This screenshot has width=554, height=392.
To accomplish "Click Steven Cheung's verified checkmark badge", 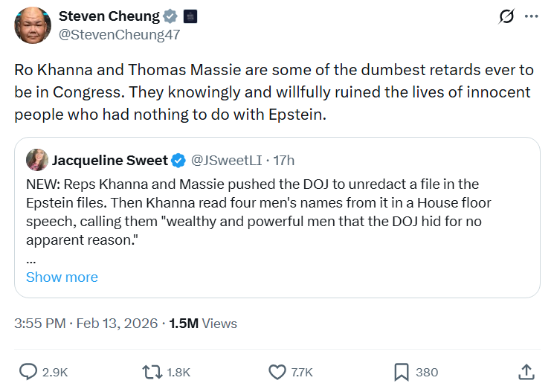I will click(x=171, y=16).
